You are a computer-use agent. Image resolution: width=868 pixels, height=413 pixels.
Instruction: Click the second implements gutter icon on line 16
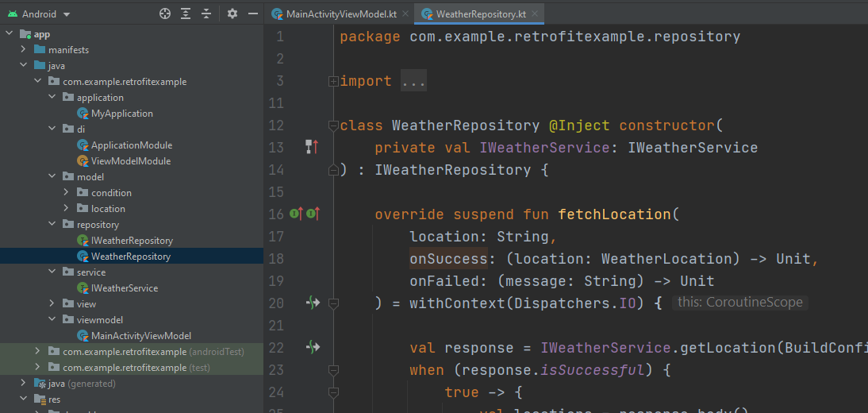(x=313, y=214)
